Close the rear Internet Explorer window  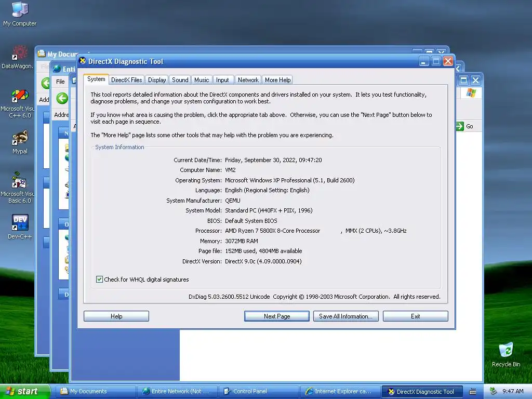476,80
